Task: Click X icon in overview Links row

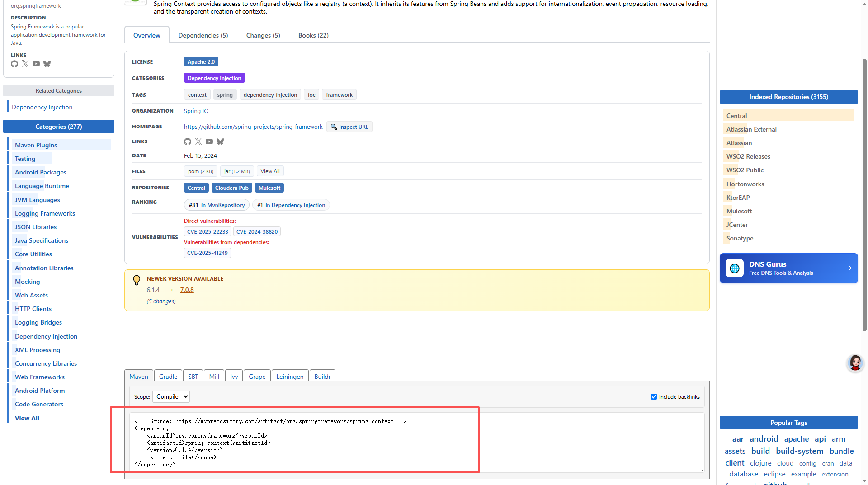Action: click(198, 141)
